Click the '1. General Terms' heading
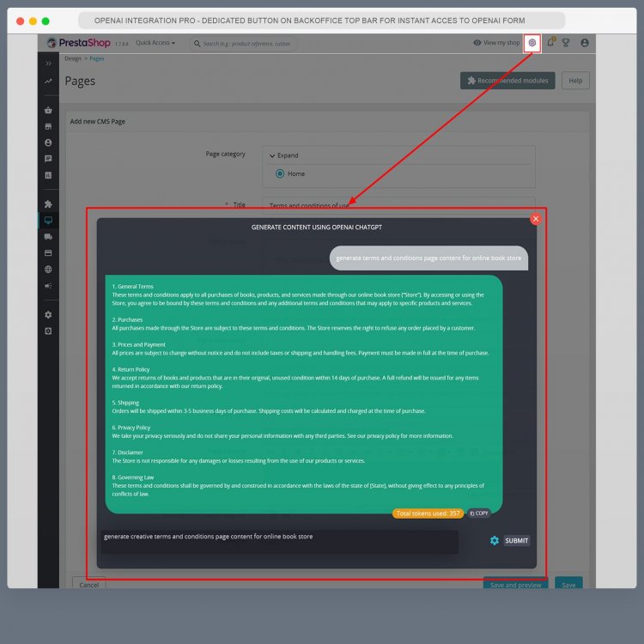 [x=132, y=286]
